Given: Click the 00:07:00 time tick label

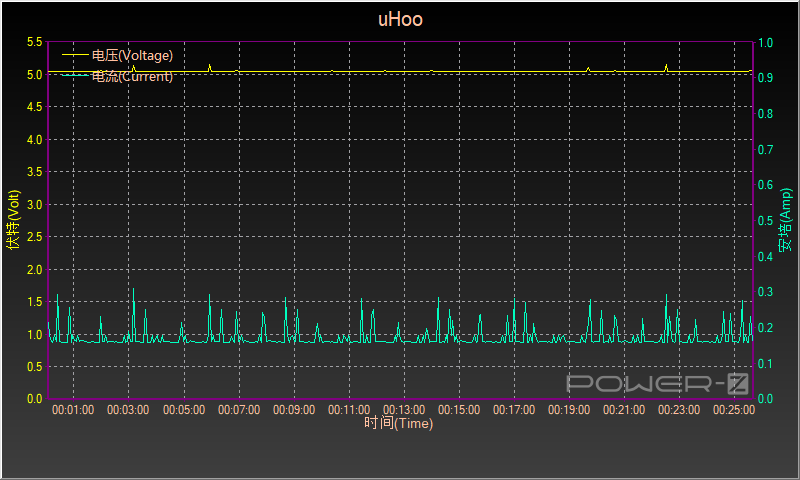Looking at the screenshot, I should click(x=239, y=410).
